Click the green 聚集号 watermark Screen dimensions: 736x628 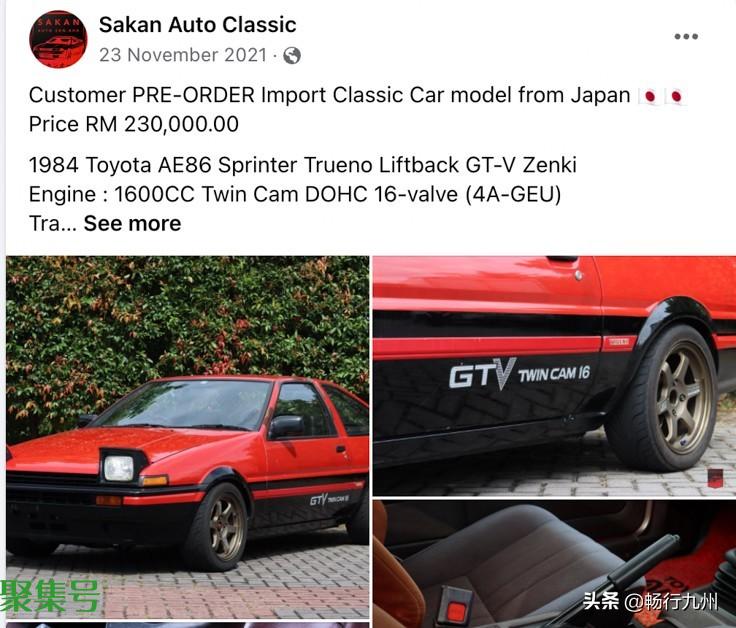(50, 596)
